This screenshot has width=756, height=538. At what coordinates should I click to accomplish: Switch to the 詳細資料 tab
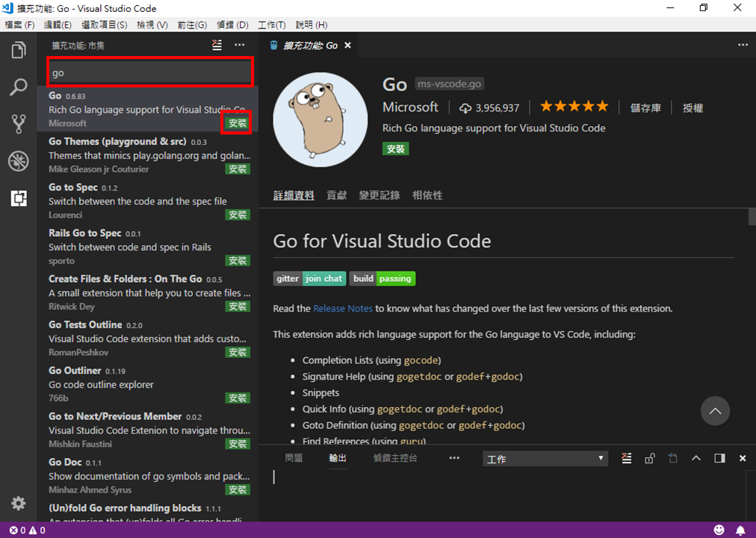[294, 195]
